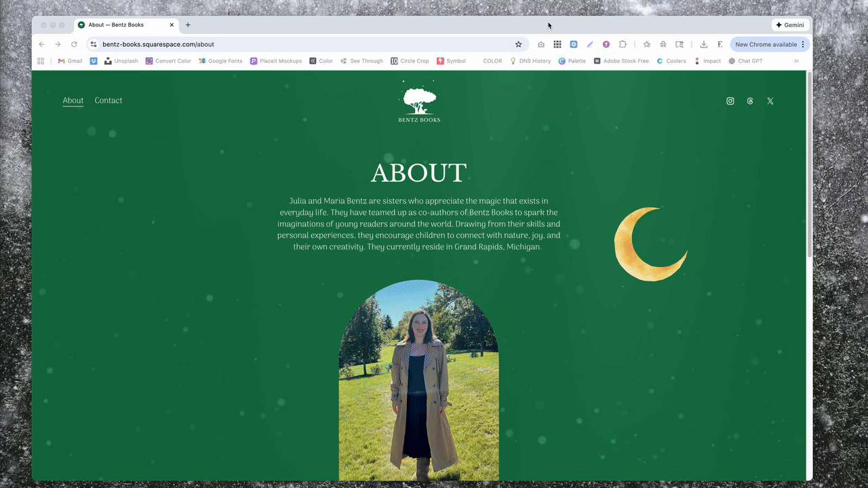Click the golden crescent moon image
This screenshot has width=868, height=488.
[x=650, y=244]
